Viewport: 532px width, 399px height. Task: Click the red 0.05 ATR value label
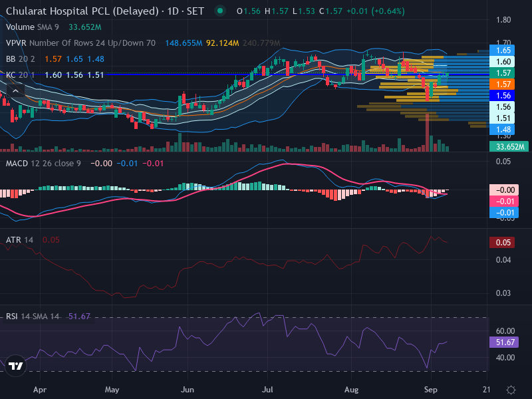click(502, 243)
